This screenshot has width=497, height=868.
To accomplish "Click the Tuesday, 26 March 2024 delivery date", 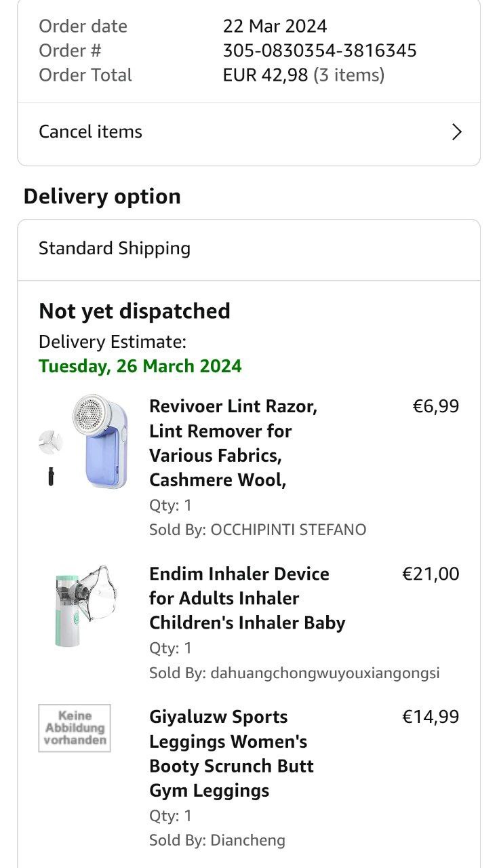I will pyautogui.click(x=140, y=366).
